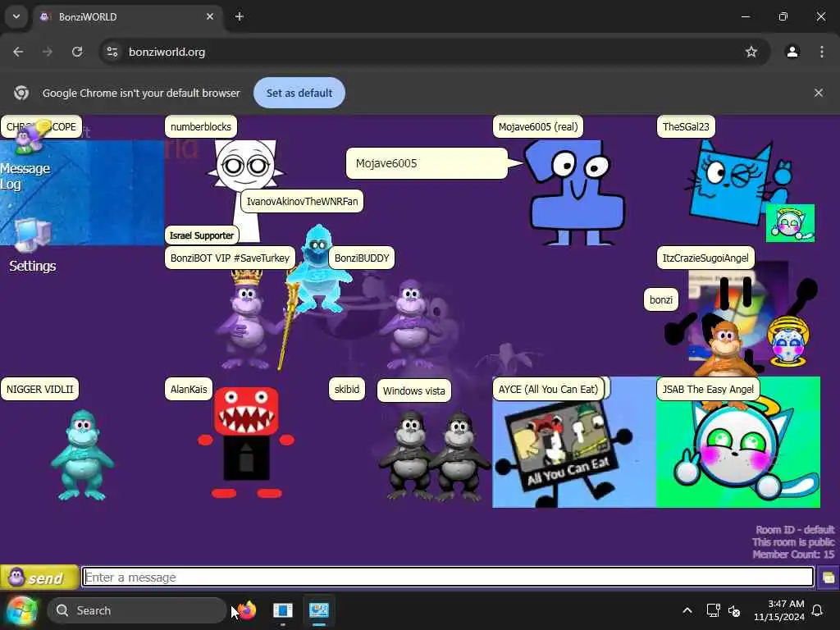Click the numberblocks white character avatar
Viewport: 840px width, 630px height.
245,190
